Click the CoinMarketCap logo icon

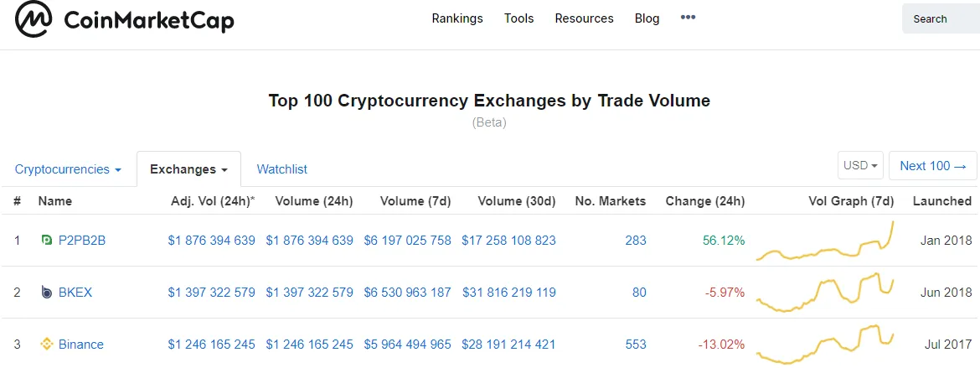[34, 19]
